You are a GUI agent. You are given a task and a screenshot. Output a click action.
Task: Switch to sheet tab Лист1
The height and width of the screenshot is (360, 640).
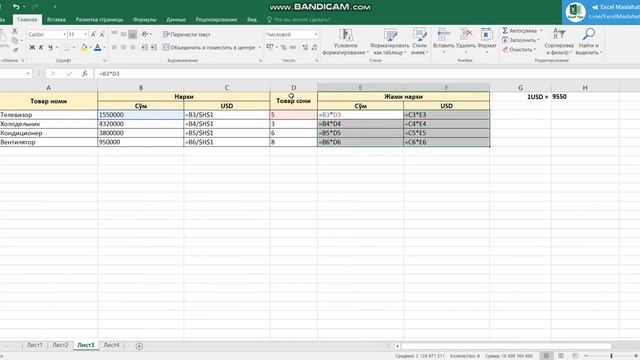(35, 345)
